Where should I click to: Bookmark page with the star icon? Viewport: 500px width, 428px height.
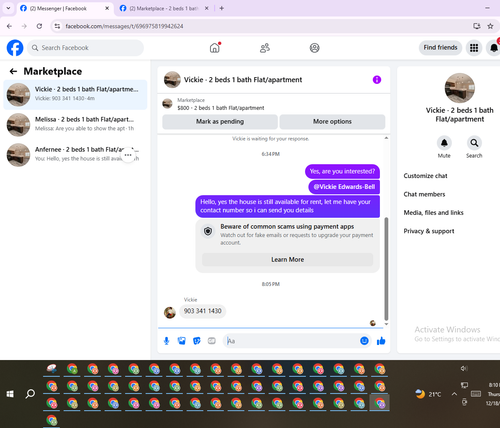click(490, 26)
